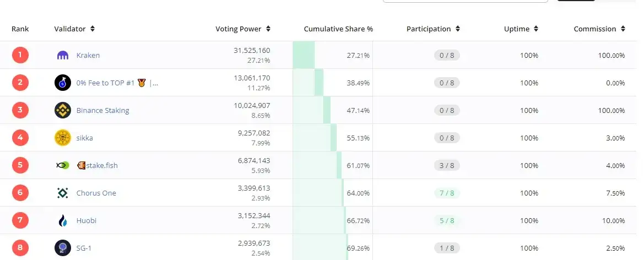Click the Kraken validator logo icon
The width and height of the screenshot is (644, 260).
point(63,55)
